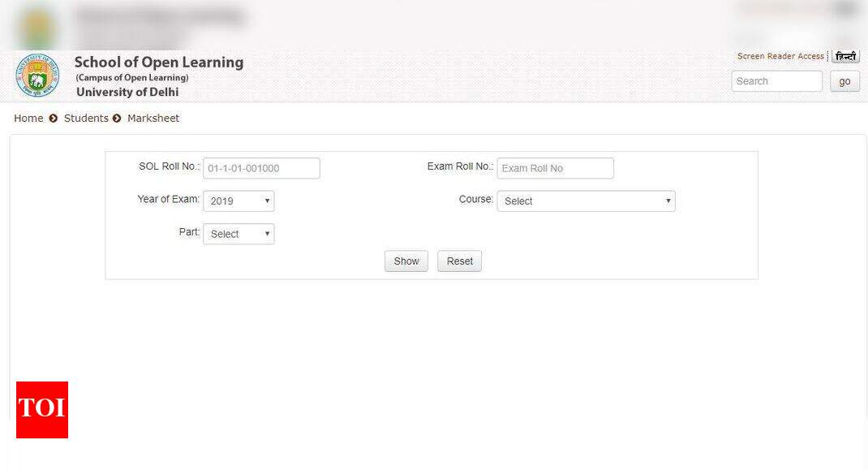Screen dimensions: 868x470
Task: Focus the Search text box
Action: pos(776,81)
